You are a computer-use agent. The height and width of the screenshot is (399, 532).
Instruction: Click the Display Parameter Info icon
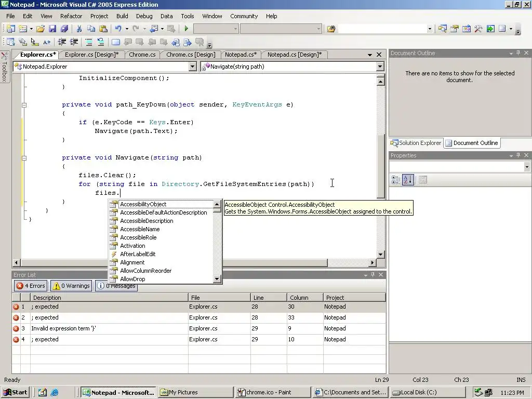point(23,42)
